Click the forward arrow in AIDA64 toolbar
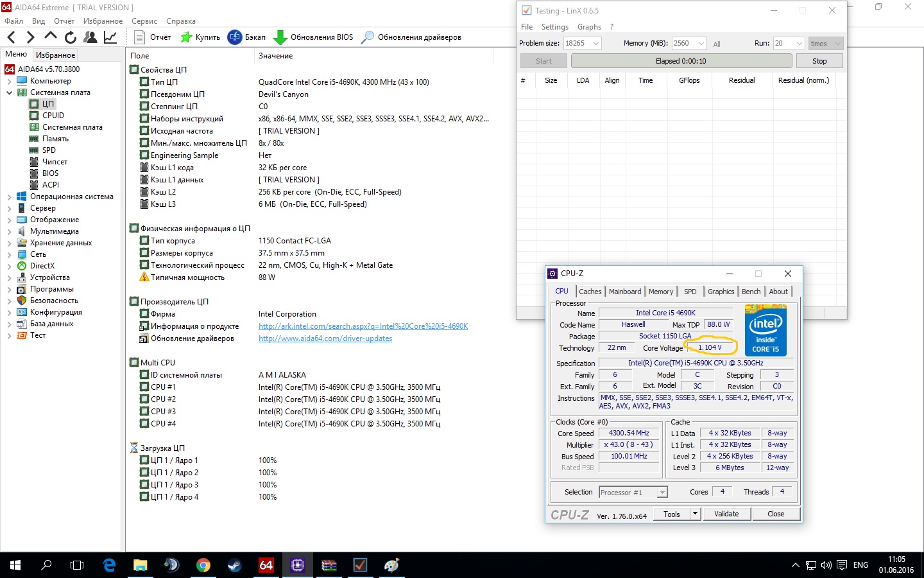The width and height of the screenshot is (924, 578). (30, 37)
